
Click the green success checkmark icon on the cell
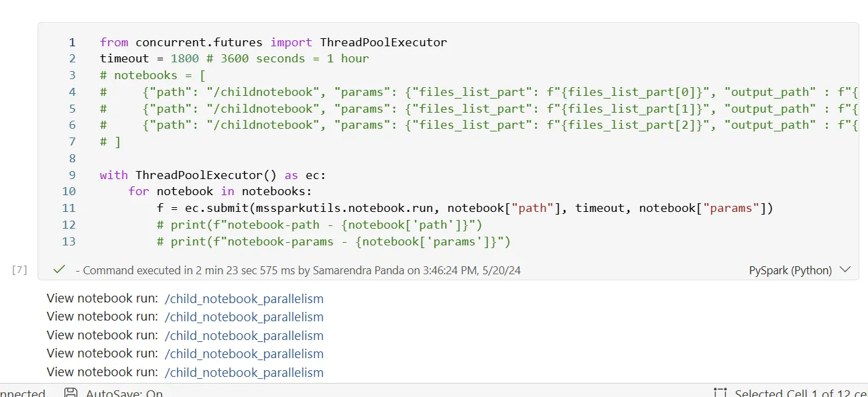pyautogui.click(x=58, y=270)
